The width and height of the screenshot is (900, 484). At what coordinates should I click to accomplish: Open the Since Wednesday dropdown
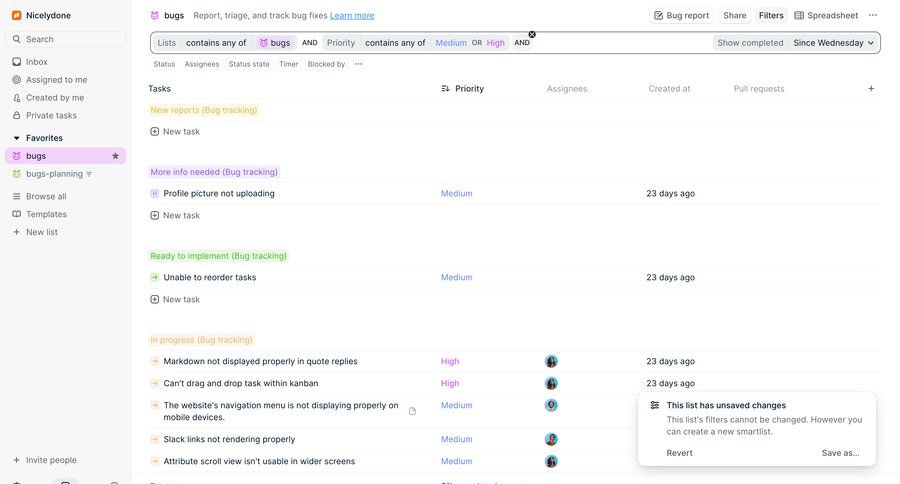833,42
